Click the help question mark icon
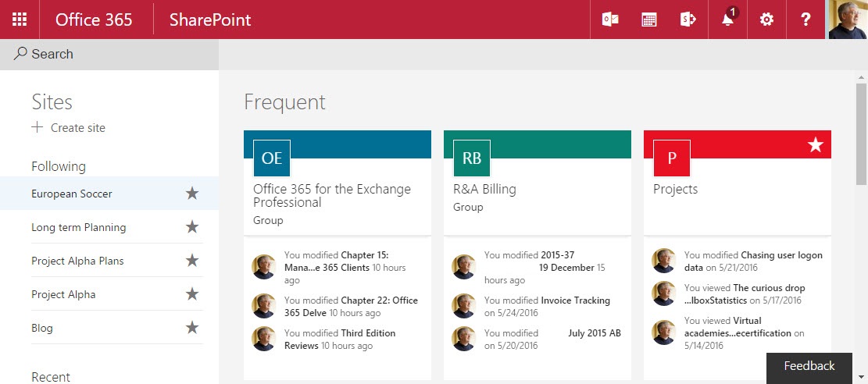This screenshot has width=868, height=384. pos(805,20)
